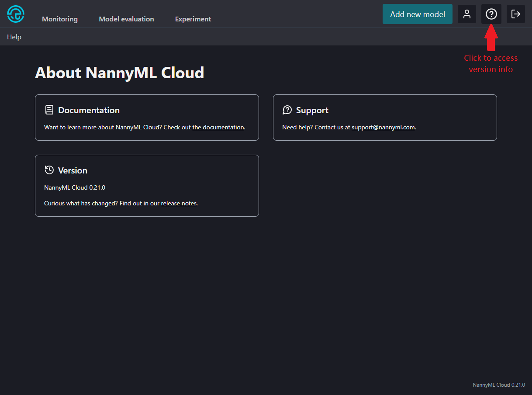The height and width of the screenshot is (395, 532).
Task: Follow the release notes link
Action: pos(179,204)
